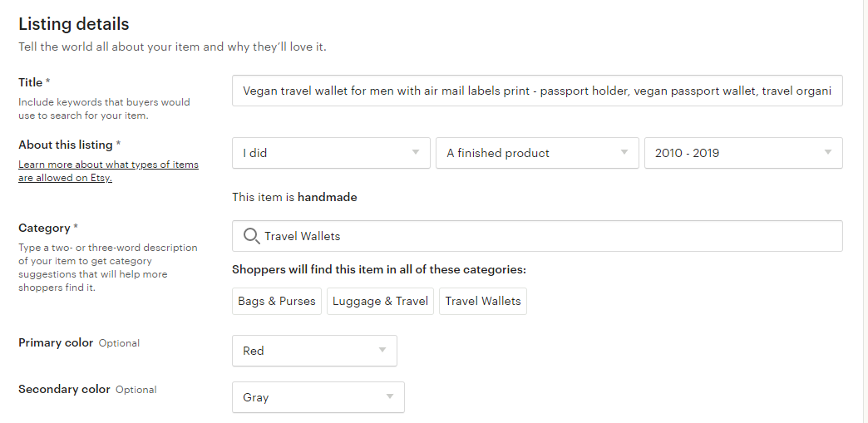Click the arrow on the Gray color dropdown
868x423 pixels.
(x=390, y=396)
